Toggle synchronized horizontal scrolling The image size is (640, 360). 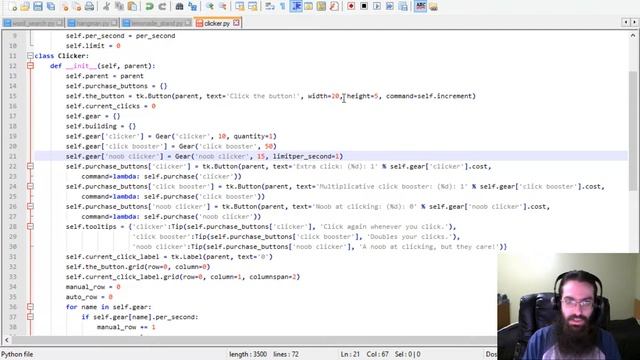click(x=253, y=6)
